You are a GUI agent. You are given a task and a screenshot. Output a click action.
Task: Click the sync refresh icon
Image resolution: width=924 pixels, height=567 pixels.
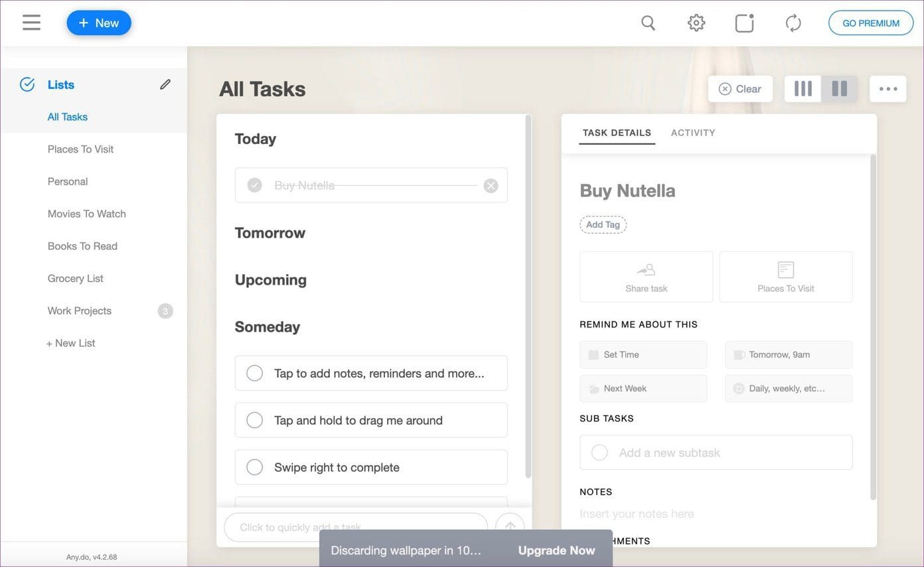click(x=793, y=23)
